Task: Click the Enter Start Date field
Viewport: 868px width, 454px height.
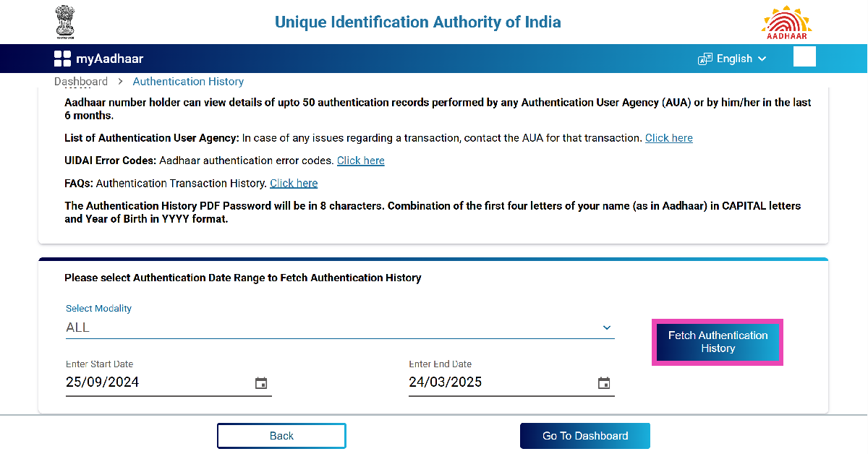Action: click(x=156, y=382)
